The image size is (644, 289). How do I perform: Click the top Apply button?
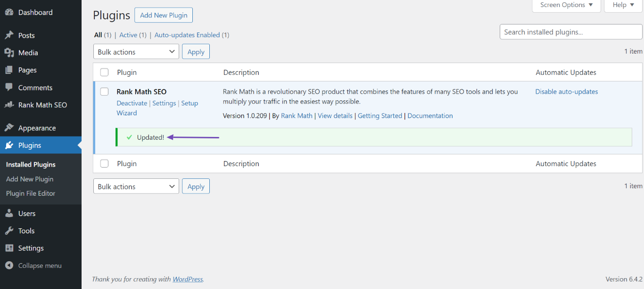pyautogui.click(x=196, y=52)
